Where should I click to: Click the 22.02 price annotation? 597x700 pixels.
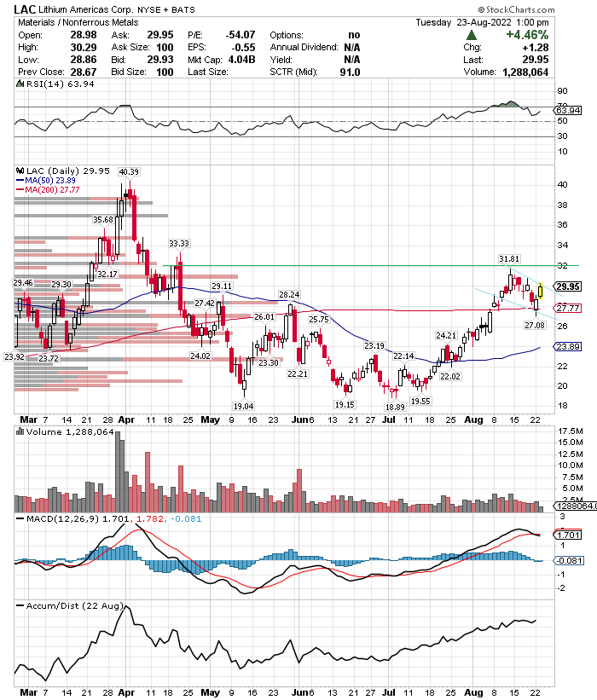tap(450, 376)
